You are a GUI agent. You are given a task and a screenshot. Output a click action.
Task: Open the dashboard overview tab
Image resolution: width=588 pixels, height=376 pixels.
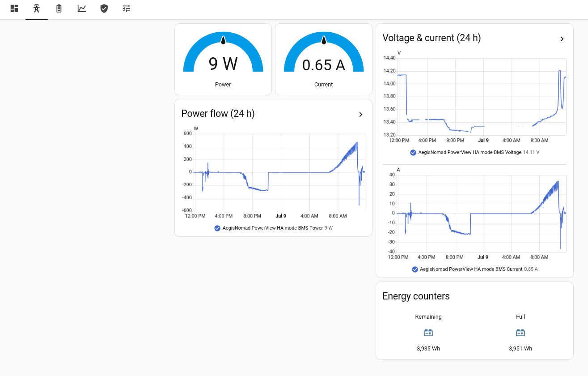coord(14,9)
